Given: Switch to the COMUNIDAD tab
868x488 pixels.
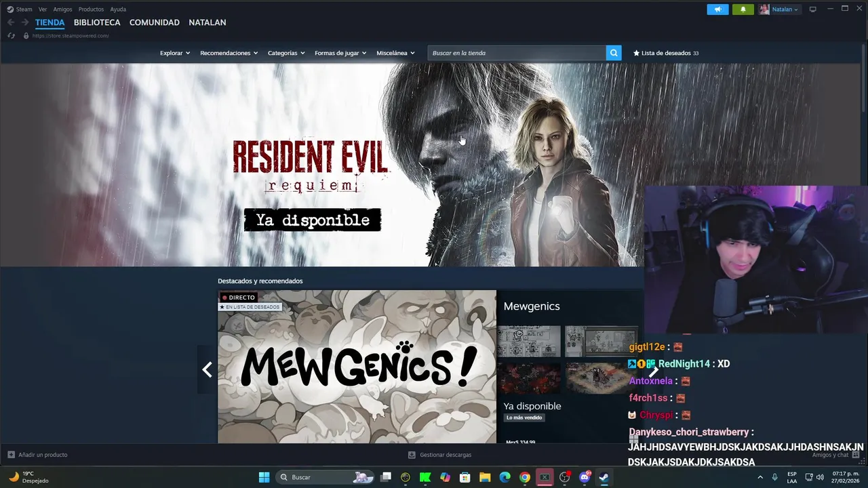Looking at the screenshot, I should 155,22.
